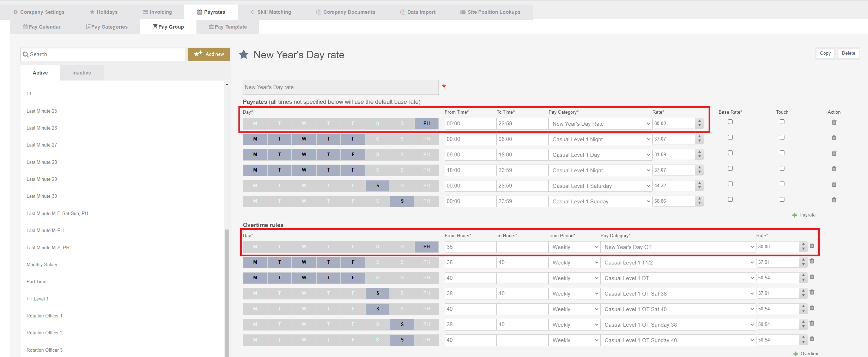Screen dimensions: 868x357
Task: Trash the Casual Level 1 OT Sat 38 rule
Action: click(x=812, y=292)
